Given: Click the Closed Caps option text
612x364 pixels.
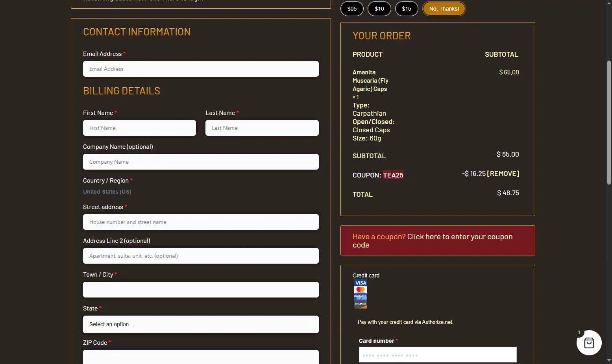Looking at the screenshot, I should pos(371,130).
